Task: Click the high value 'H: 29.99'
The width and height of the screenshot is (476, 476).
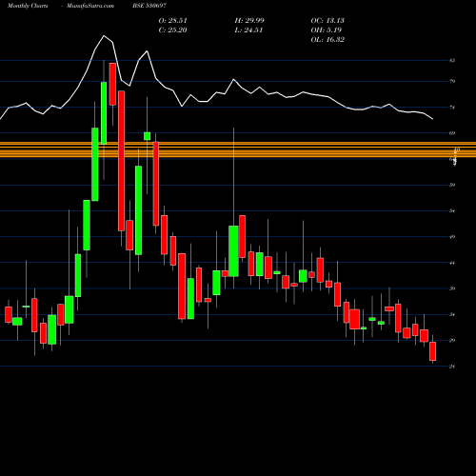Action: tap(249, 21)
